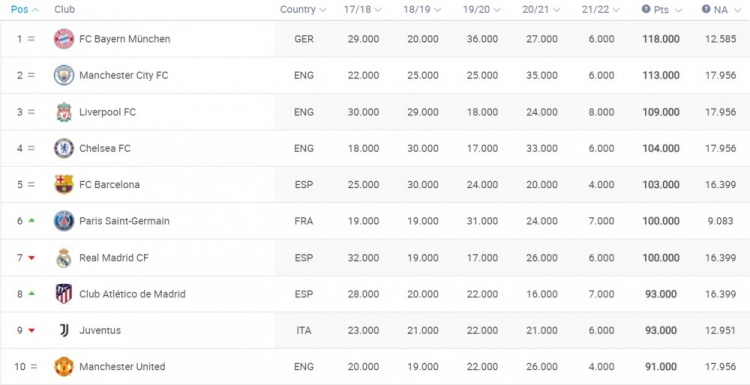The width and height of the screenshot is (750, 385).
Task: Click the Manchester United crest
Action: coord(64,367)
